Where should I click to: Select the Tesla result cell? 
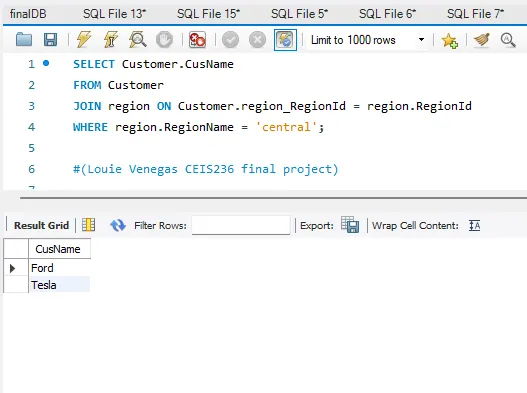click(59, 285)
